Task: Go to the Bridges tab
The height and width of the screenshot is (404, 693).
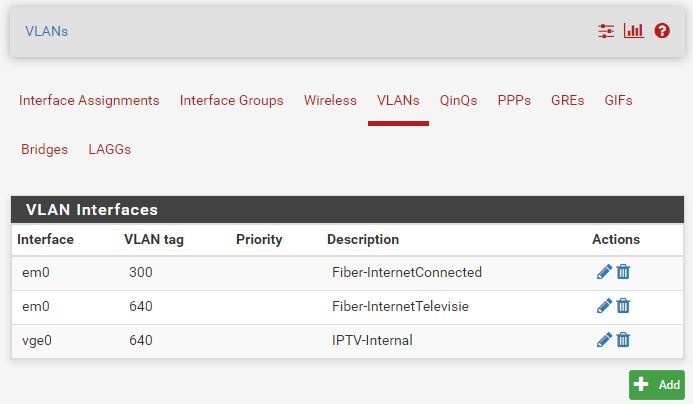Action: click(x=44, y=149)
